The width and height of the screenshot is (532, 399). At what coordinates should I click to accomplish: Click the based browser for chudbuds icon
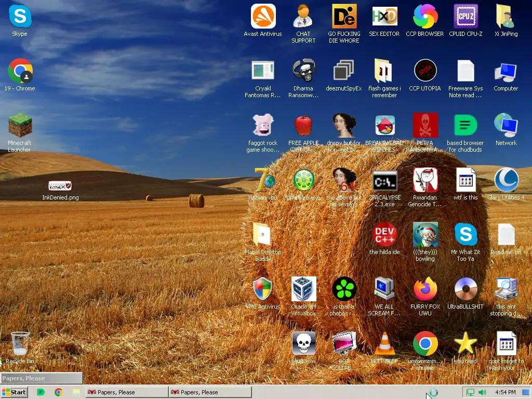click(x=465, y=125)
